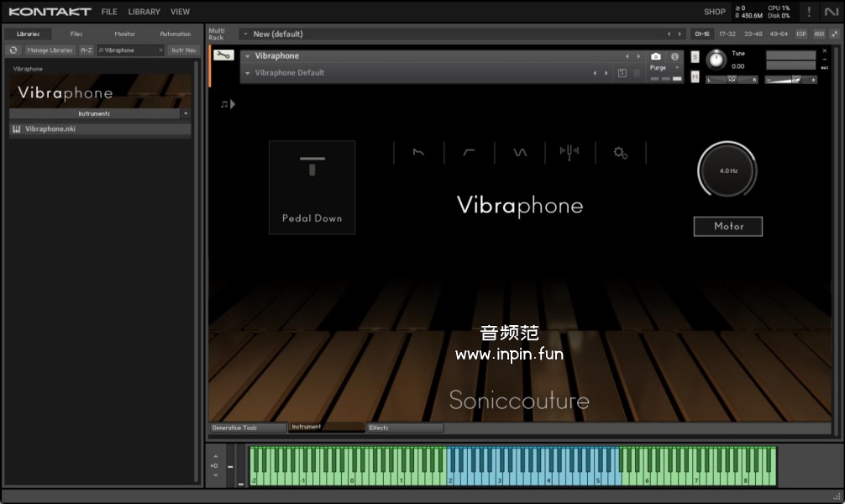Toggle the Pedal Down switch
This screenshot has height=504, width=845.
coord(312,186)
